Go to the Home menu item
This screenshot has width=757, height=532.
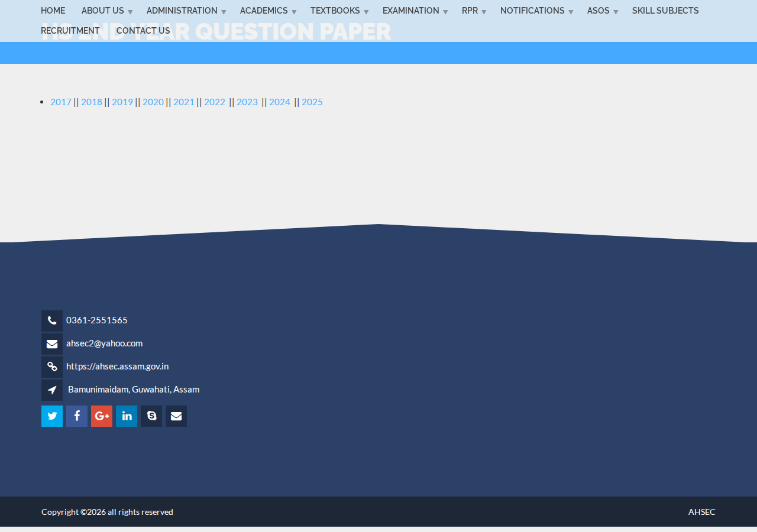[53, 11]
